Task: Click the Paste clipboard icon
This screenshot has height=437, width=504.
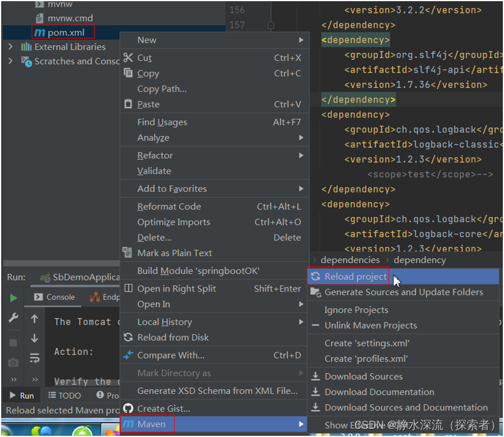Action: pos(128,104)
